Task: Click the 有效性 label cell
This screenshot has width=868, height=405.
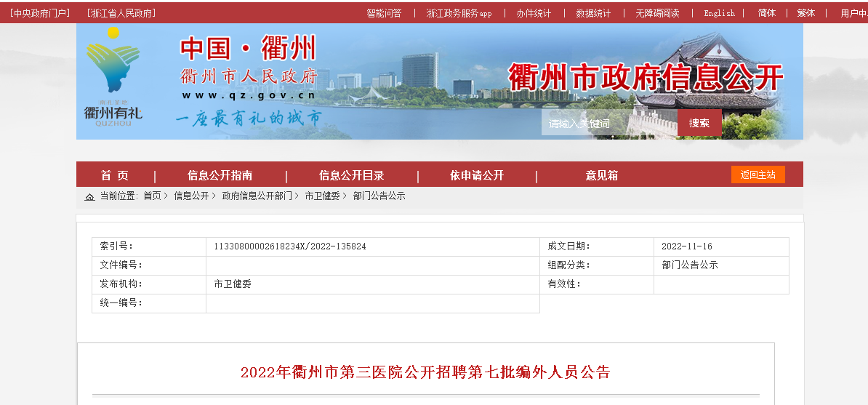Action: coord(597,284)
